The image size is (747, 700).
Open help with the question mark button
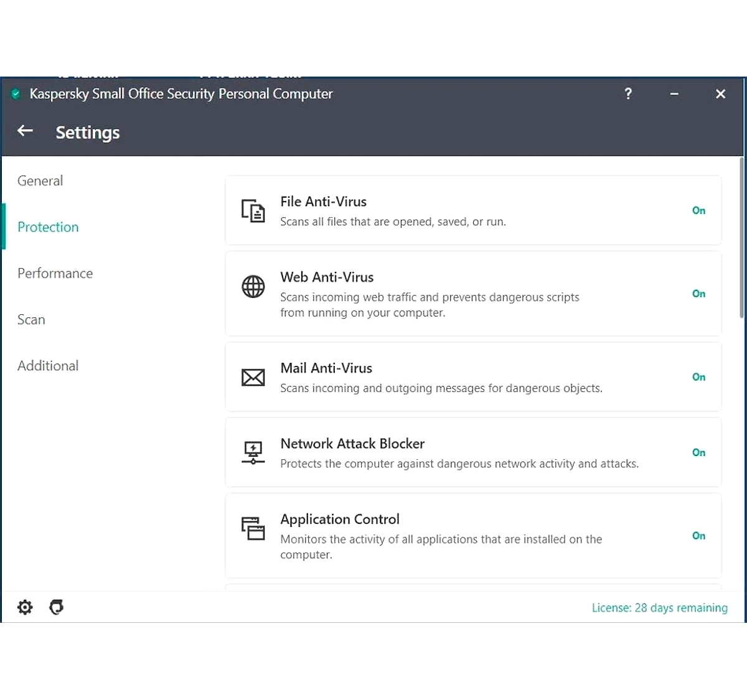(628, 93)
